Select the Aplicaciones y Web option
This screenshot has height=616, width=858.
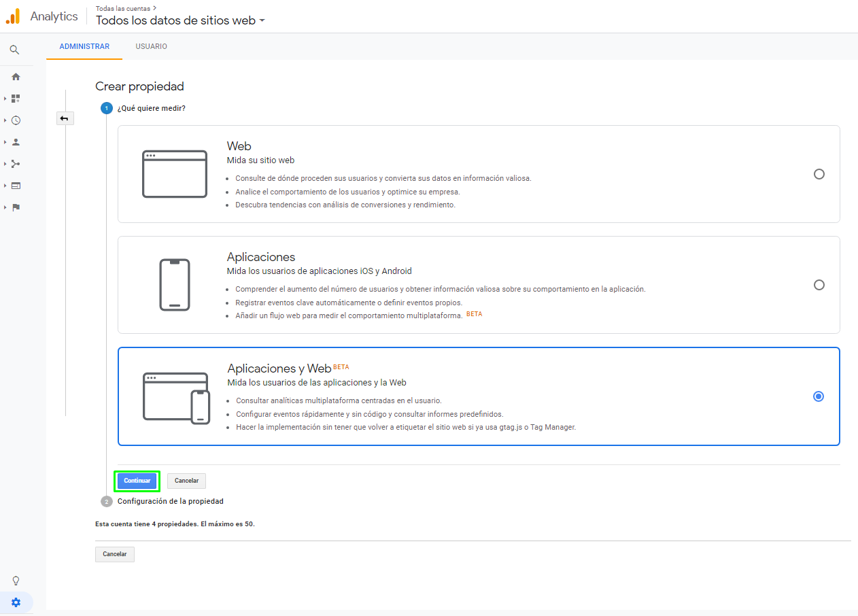click(818, 396)
